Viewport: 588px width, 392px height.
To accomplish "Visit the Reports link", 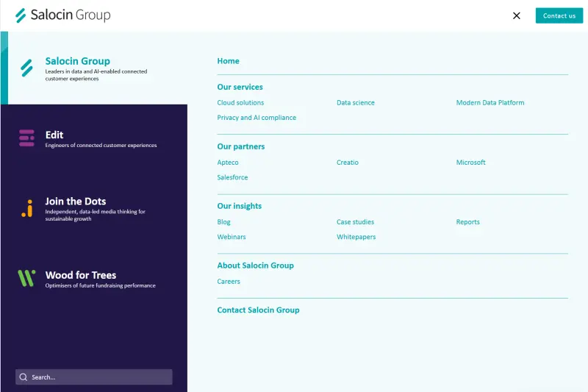I will 467,222.
